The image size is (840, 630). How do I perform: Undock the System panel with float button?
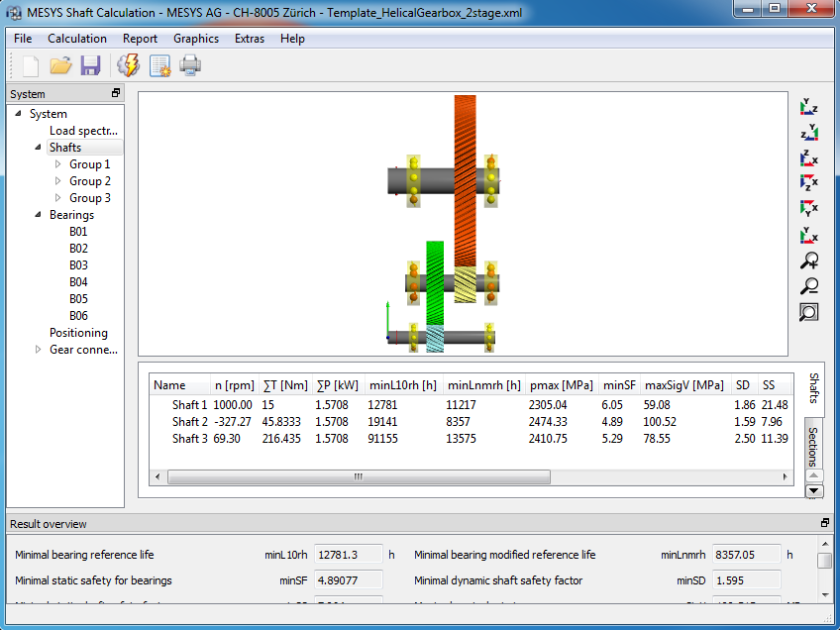click(x=116, y=93)
